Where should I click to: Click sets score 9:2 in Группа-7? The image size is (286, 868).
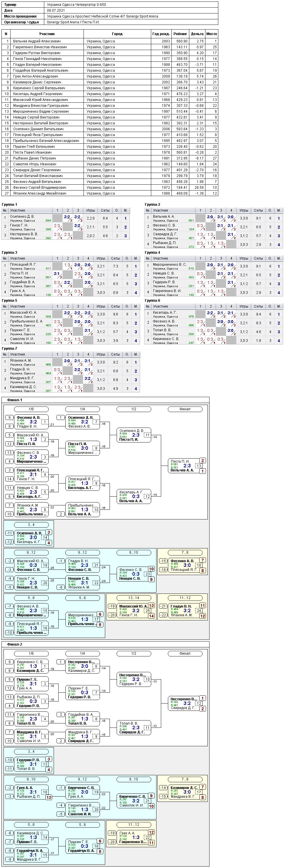[x=115, y=362]
